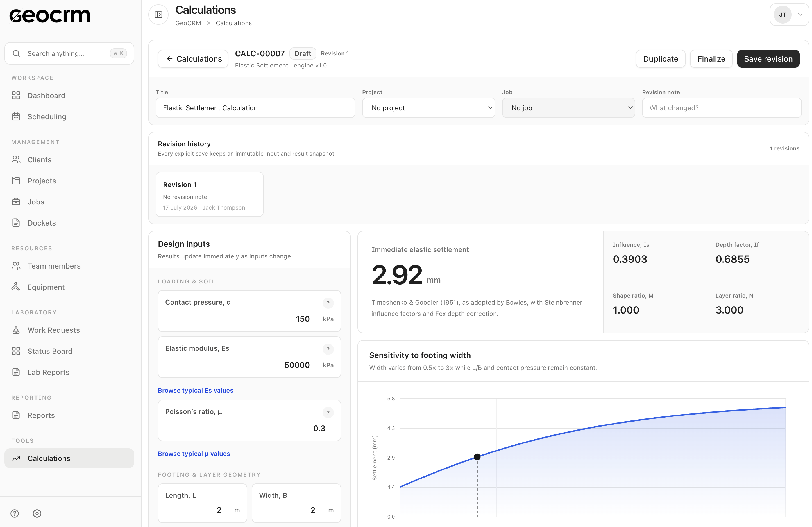Click the GeoCRM breadcrumb link

point(188,23)
